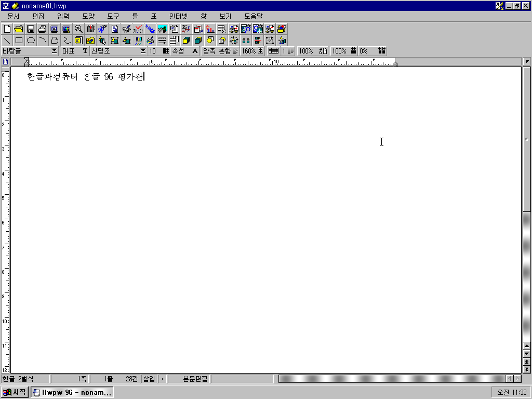
Task: Click the 본문편집 status bar field
Action: [189, 379]
